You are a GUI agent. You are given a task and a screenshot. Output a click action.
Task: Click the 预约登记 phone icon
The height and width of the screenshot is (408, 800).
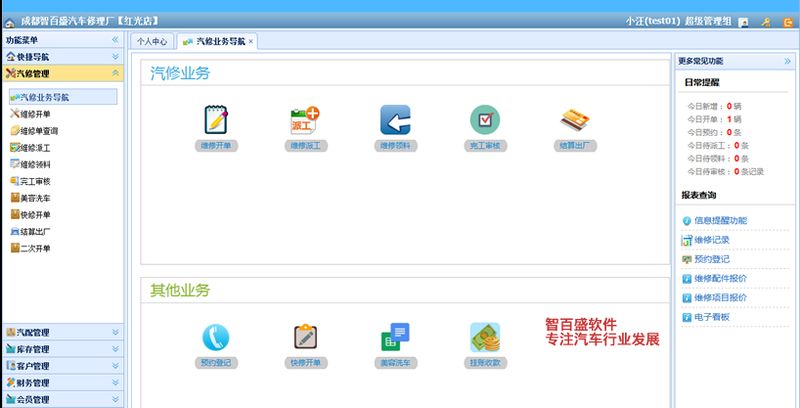[x=216, y=338]
